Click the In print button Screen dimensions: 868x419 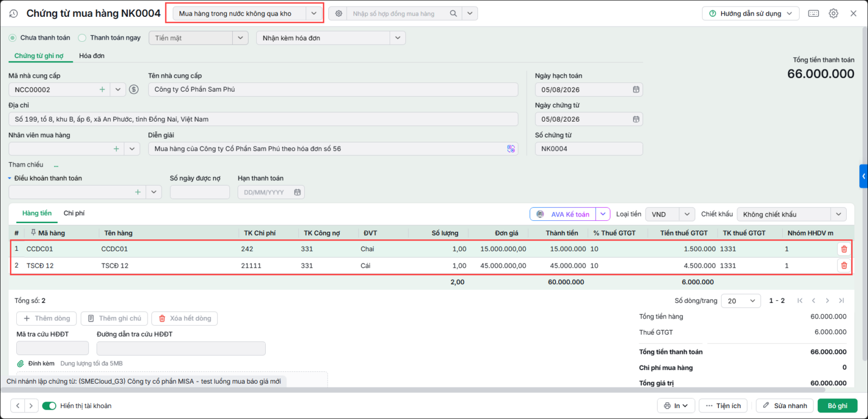[x=676, y=406]
